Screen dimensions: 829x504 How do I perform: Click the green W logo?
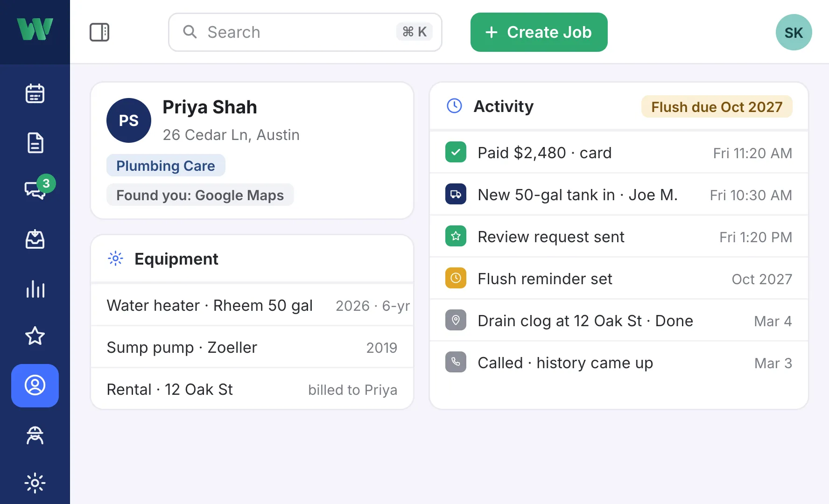coord(35,29)
